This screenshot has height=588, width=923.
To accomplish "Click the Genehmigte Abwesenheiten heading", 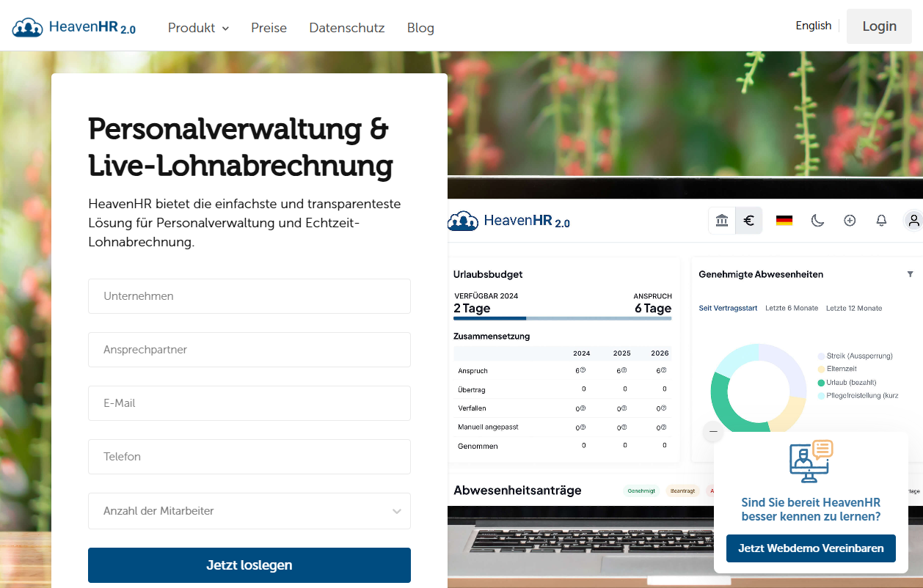I will pyautogui.click(x=761, y=274).
